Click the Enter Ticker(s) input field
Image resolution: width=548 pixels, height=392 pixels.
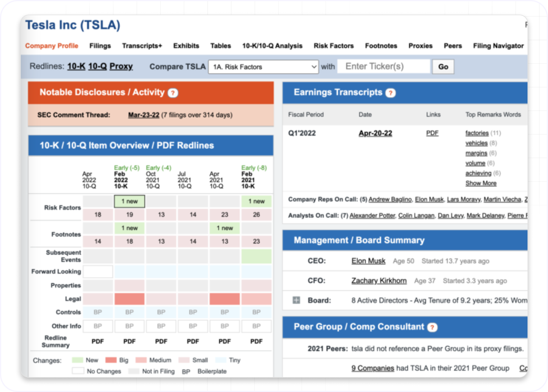click(384, 67)
